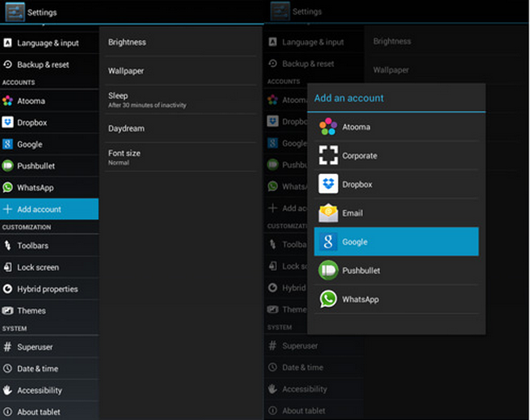The height and width of the screenshot is (420, 531).
Task: Open Daydream setting
Action: coord(181,128)
